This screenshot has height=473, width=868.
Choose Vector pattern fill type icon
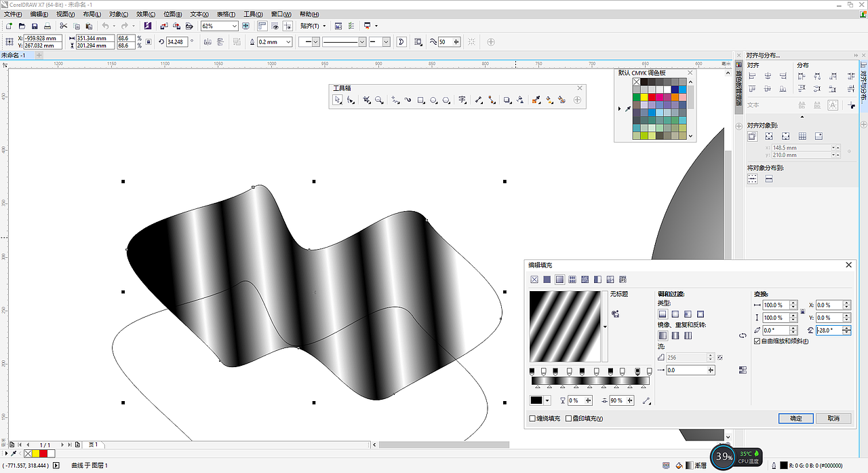(572, 279)
